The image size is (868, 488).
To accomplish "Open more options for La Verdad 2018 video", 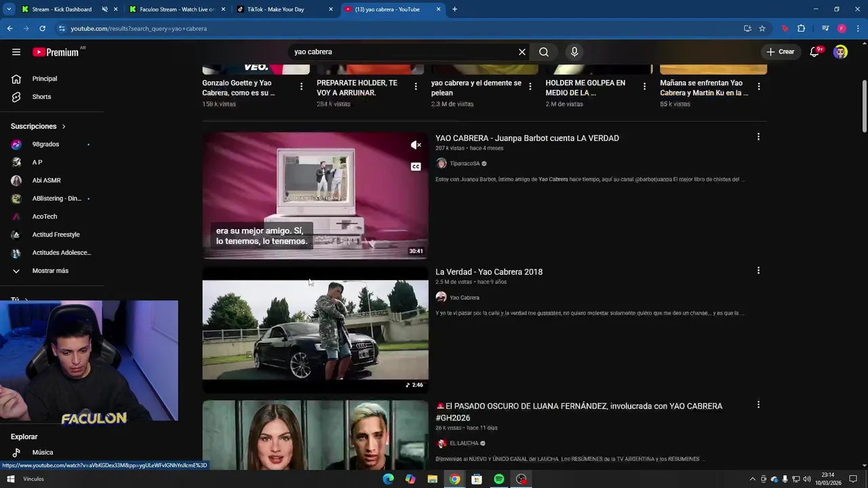I will [x=758, y=270].
